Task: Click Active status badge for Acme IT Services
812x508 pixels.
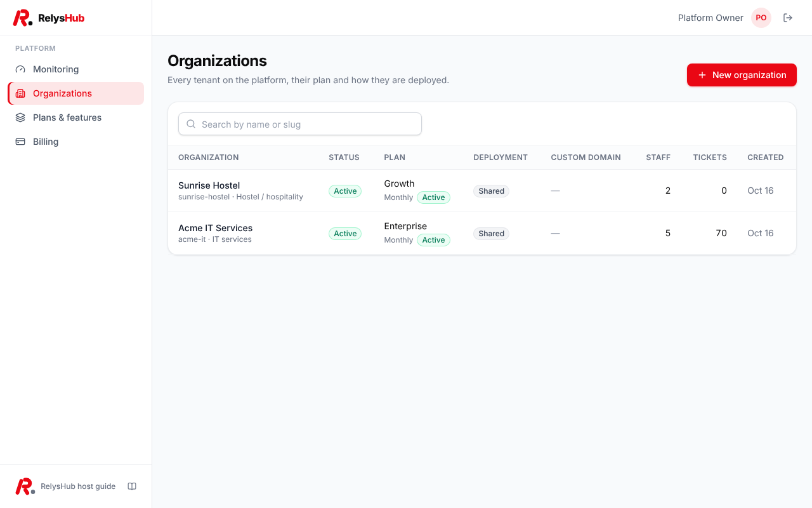Action: pyautogui.click(x=345, y=234)
